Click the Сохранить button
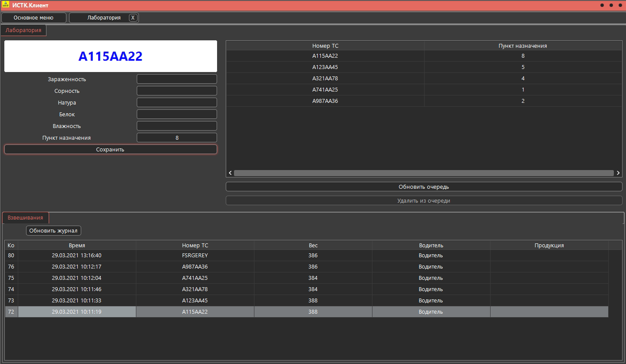The height and width of the screenshot is (364, 626). (110, 149)
